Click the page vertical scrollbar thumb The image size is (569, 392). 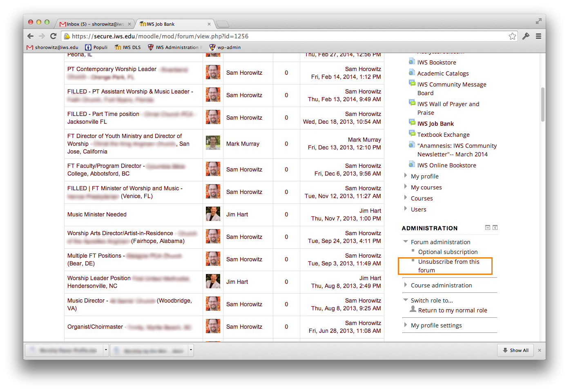(x=542, y=105)
